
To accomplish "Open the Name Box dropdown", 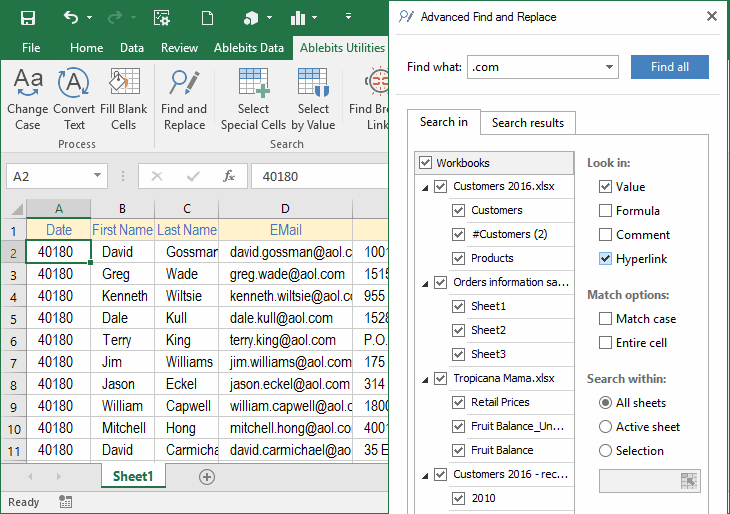I will [98, 176].
